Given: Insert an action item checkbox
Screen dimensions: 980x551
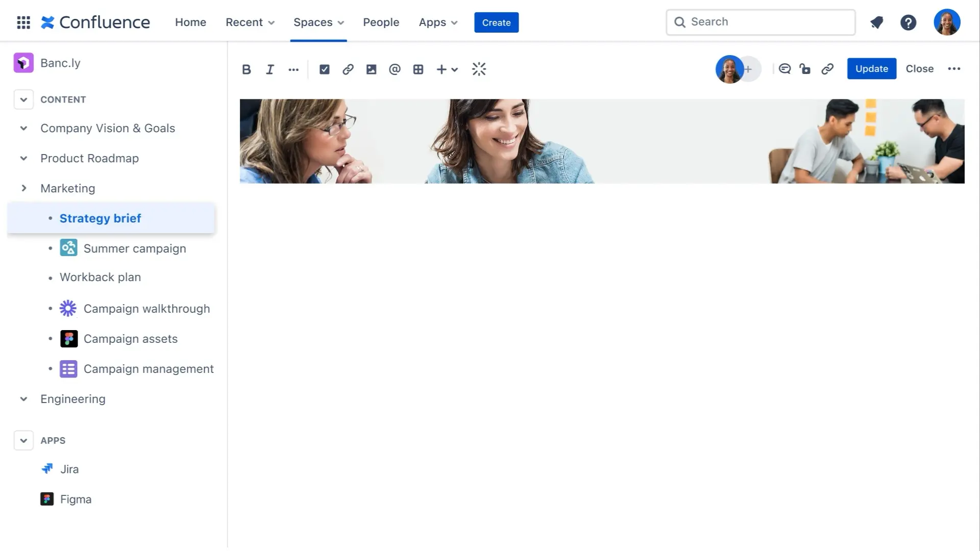Looking at the screenshot, I should point(324,69).
